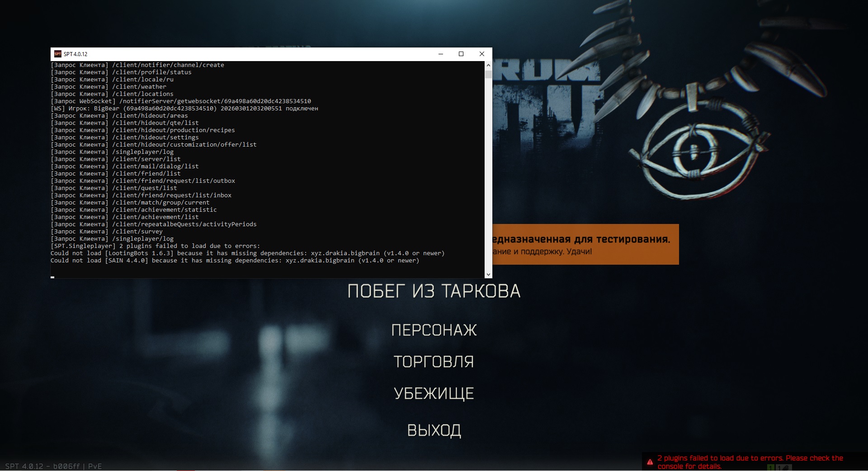Minimize the SPT 4.0.12 console window
The image size is (868, 471).
click(x=440, y=54)
